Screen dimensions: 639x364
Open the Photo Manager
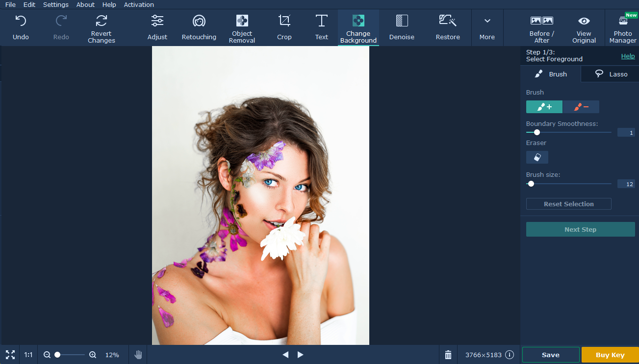(623, 28)
